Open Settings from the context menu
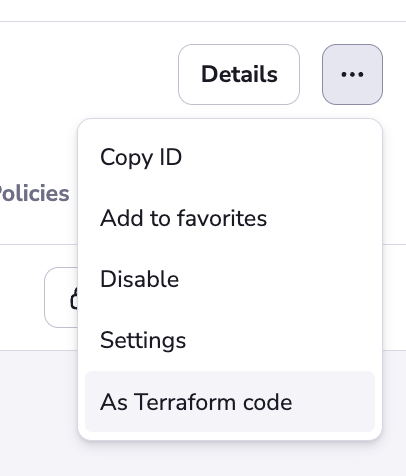The width and height of the screenshot is (406, 476). 230,340
